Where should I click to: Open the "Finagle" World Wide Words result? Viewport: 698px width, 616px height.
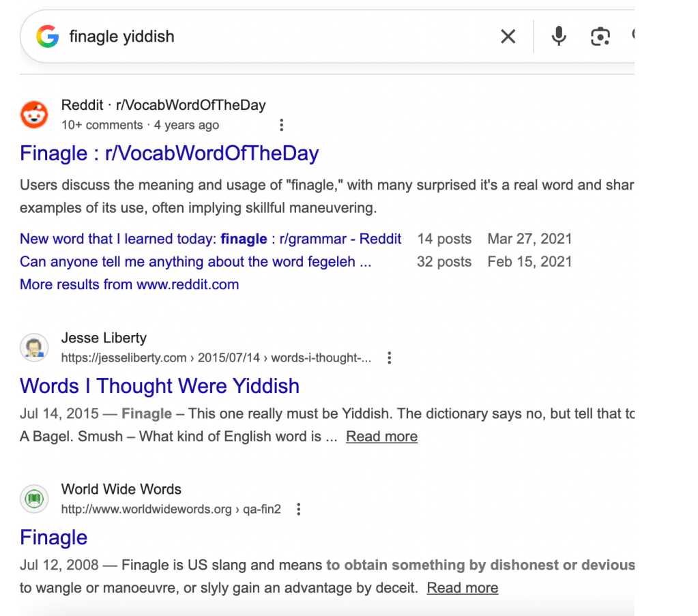(54, 538)
